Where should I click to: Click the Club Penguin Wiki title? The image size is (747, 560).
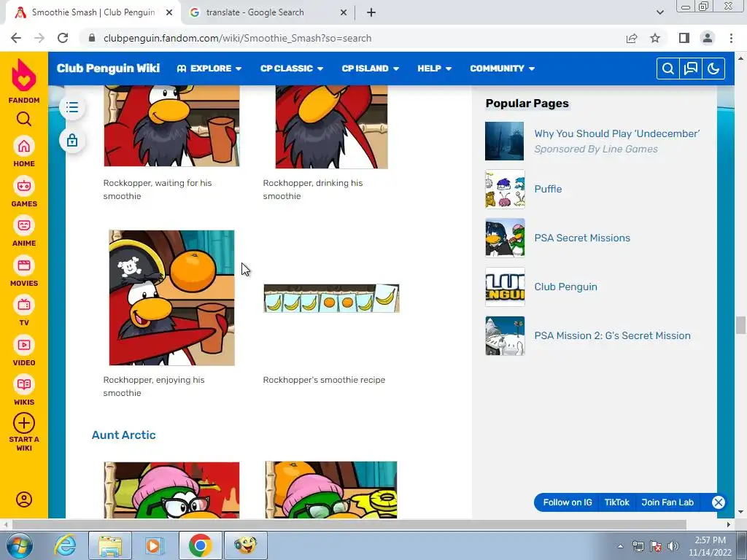(x=108, y=69)
